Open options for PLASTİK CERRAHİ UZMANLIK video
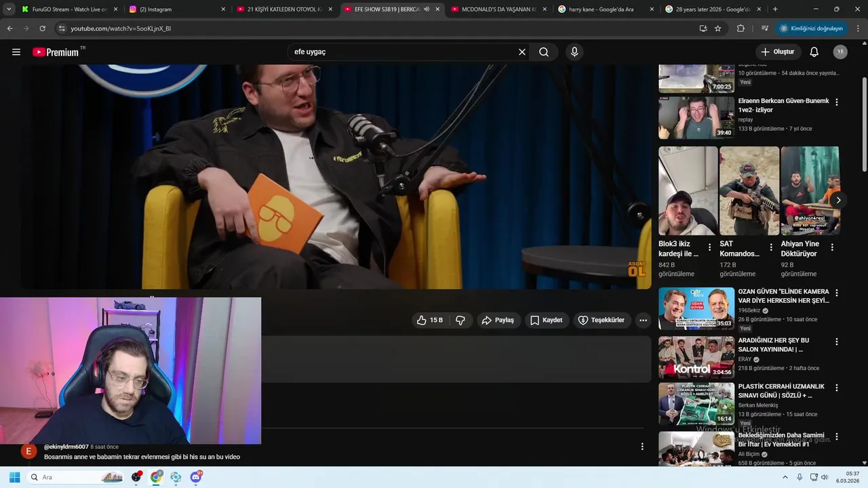The height and width of the screenshot is (488, 868). point(836,388)
